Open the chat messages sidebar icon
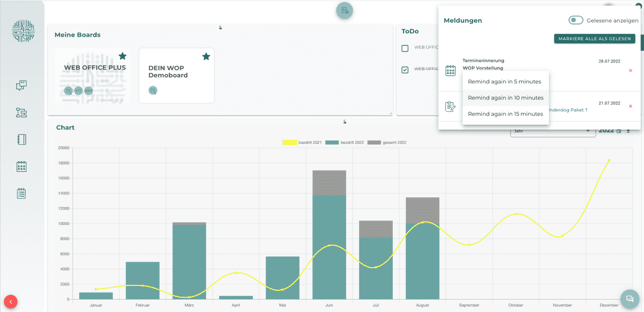644x312 pixels. [x=21, y=86]
